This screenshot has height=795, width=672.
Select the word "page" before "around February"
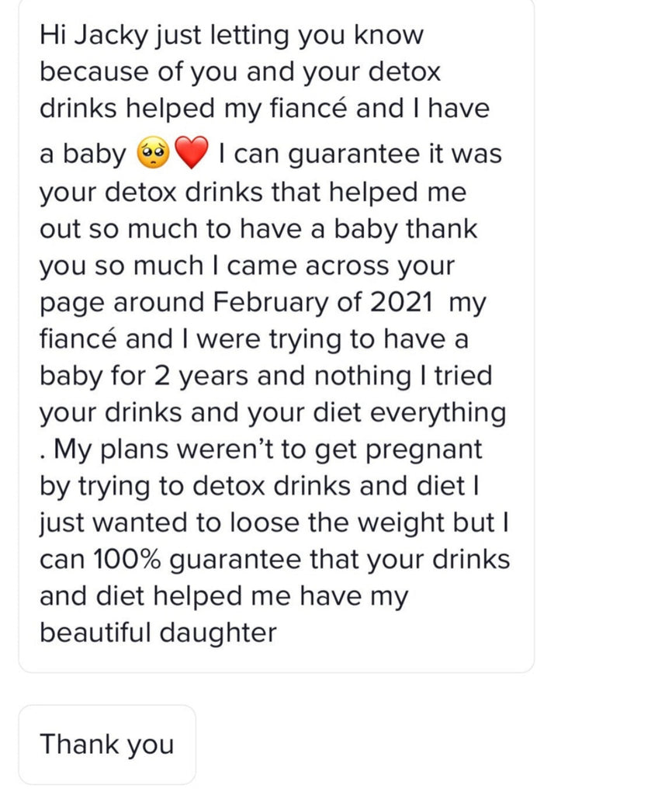pyautogui.click(x=70, y=304)
